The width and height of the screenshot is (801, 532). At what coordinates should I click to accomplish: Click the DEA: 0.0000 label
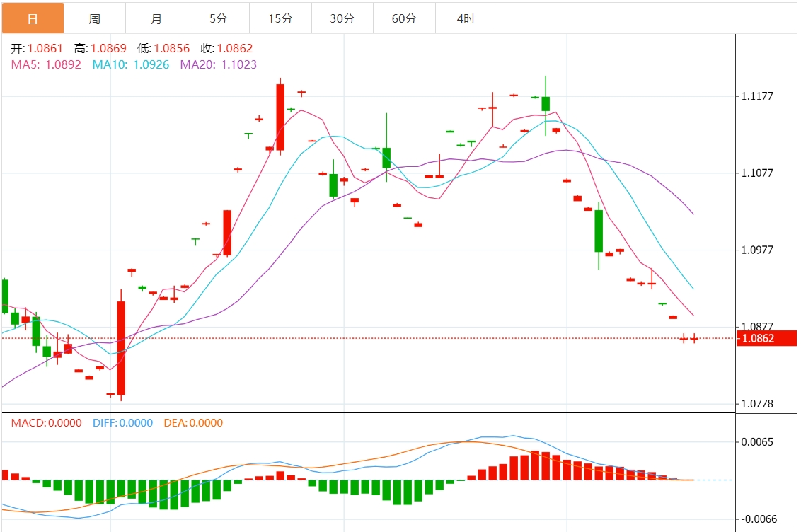pyautogui.click(x=193, y=423)
